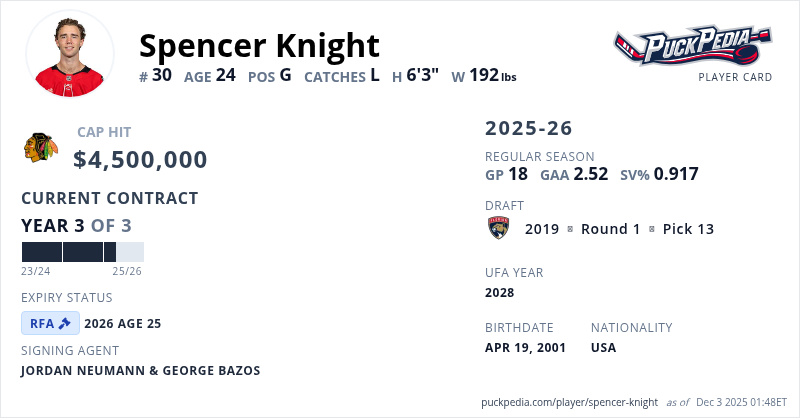Click the Spencer Knight name heading

[259, 45]
